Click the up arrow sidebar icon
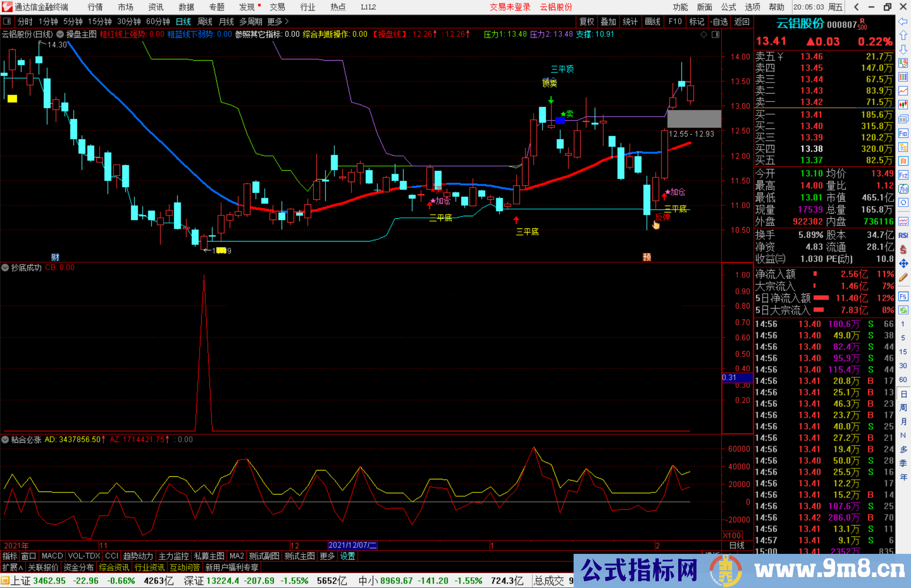The image size is (911, 588). (x=903, y=35)
